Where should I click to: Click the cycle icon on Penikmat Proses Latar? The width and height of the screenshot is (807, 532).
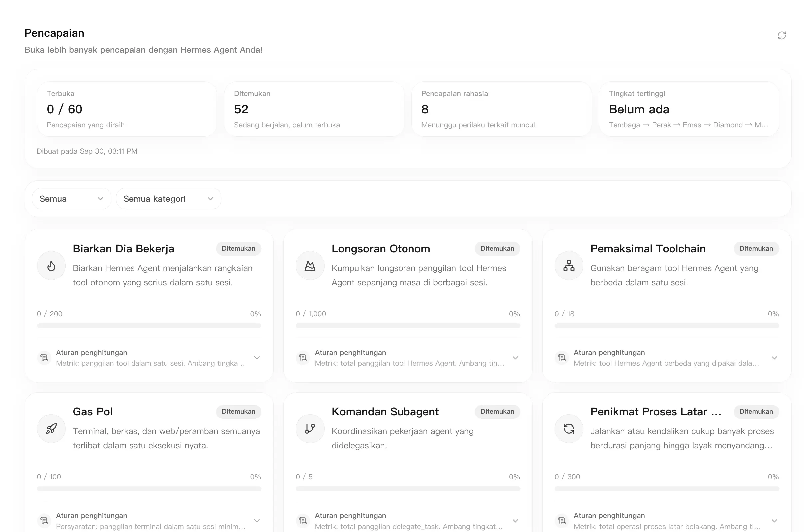point(569,429)
